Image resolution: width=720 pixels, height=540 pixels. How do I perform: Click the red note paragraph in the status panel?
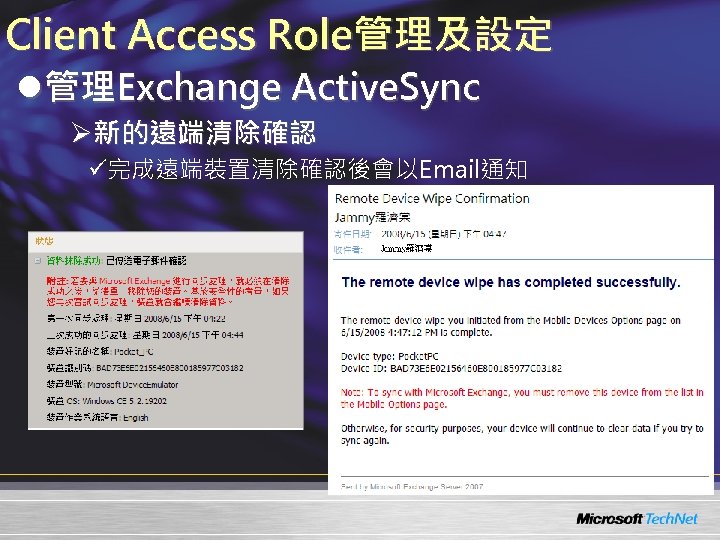(x=168, y=291)
